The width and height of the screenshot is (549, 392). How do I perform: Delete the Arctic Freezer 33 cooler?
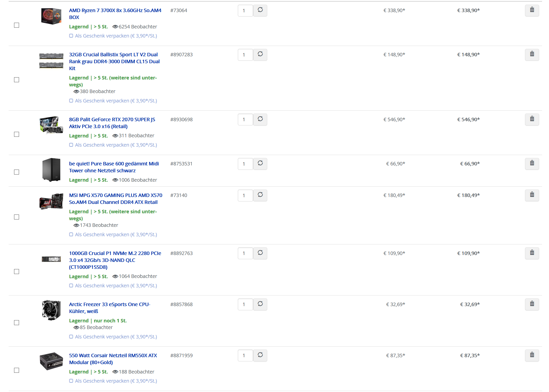click(x=532, y=304)
